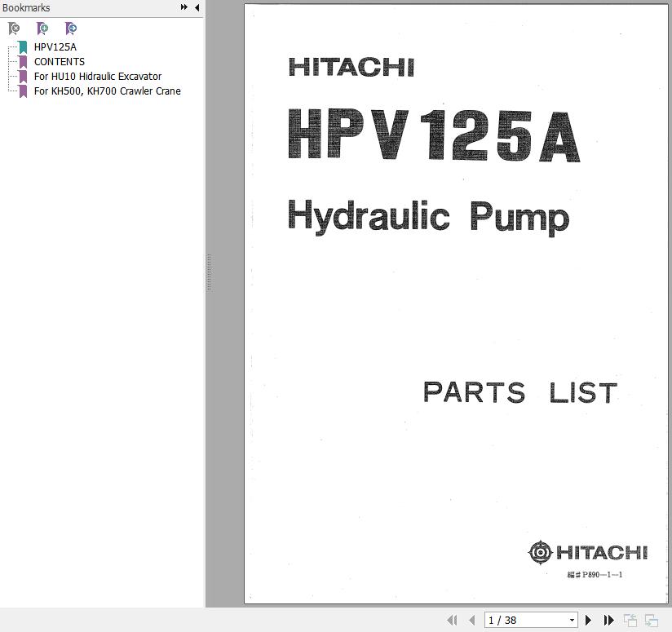Screen dimensions: 672x632
Task: Click bookmark icon beside For HU10 Hidraulic Excavator
Action: point(23,77)
